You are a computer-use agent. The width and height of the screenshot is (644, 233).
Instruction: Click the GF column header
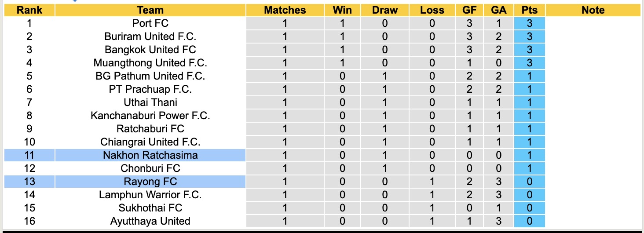(469, 10)
